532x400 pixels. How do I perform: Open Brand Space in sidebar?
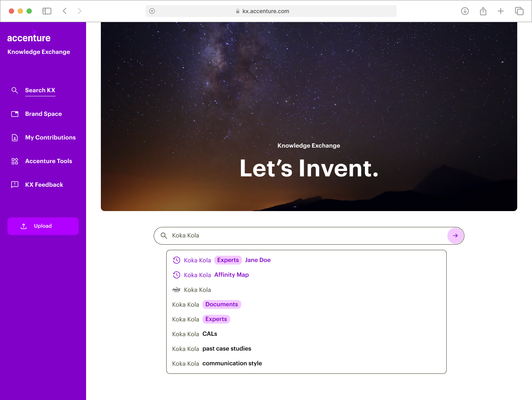[x=44, y=114]
